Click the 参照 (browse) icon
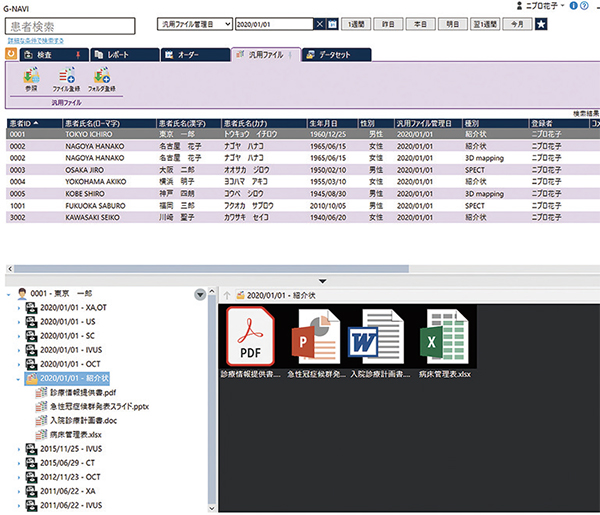This screenshot has width=600, height=515. tap(30, 78)
